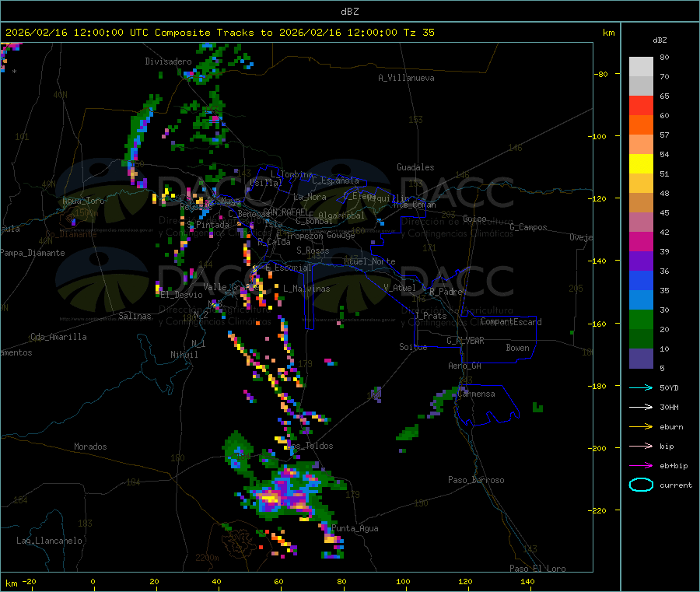The image size is (700, 592).
Task: Click the Los_Toldos map label
Action: tap(310, 446)
